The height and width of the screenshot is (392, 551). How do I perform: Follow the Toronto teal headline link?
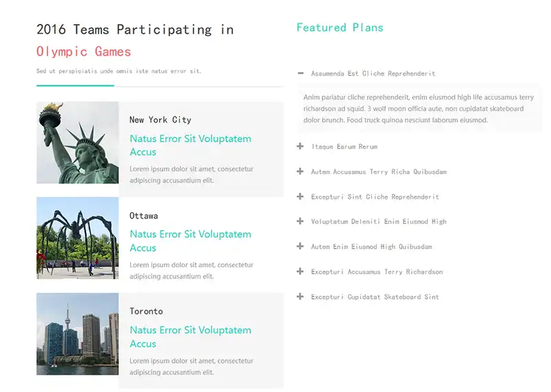190,337
